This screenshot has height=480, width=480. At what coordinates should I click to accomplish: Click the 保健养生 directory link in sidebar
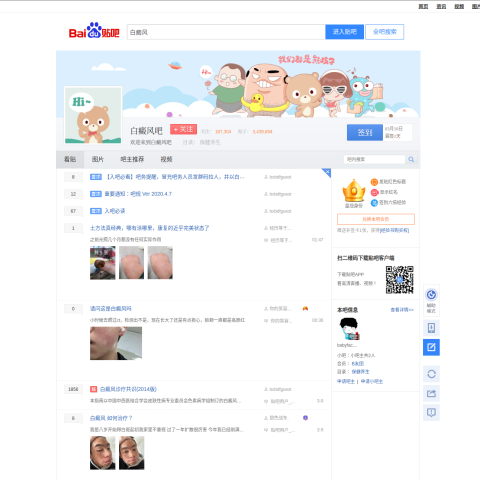360,372
